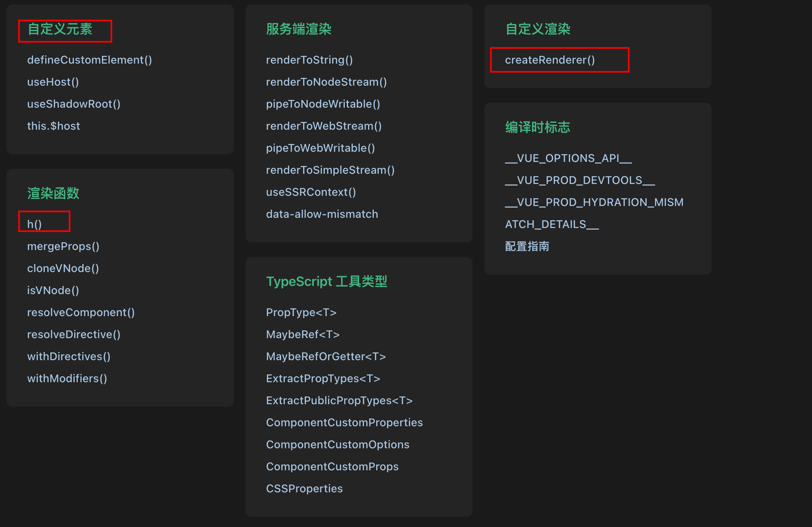The image size is (812, 527).
Task: Select ComponentCustomOptions link
Action: coord(338,445)
